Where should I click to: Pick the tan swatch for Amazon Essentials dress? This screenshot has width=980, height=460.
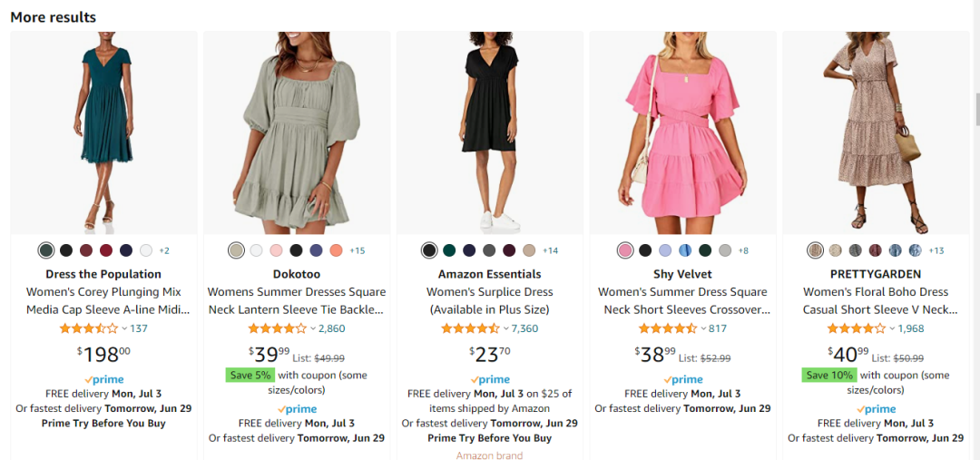click(529, 250)
